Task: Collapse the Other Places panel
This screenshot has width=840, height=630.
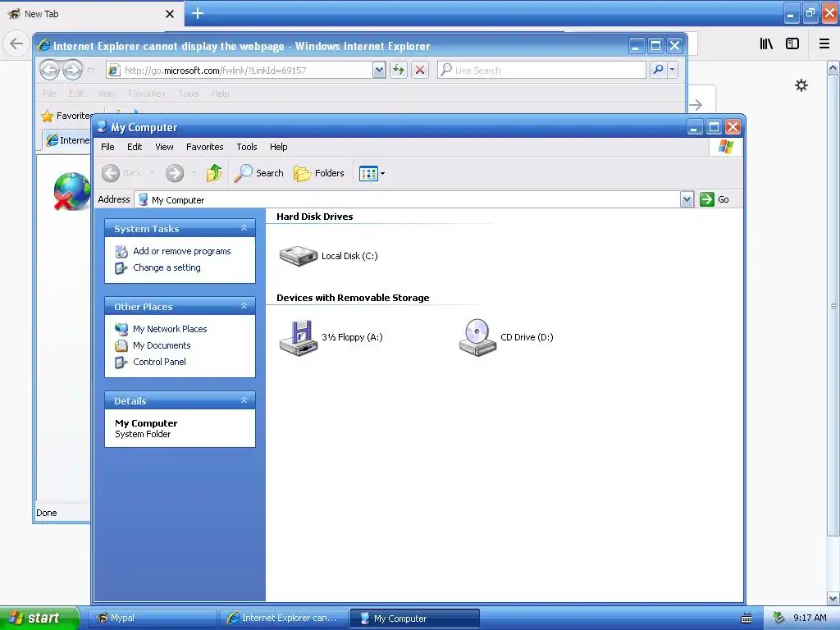Action: [244, 306]
